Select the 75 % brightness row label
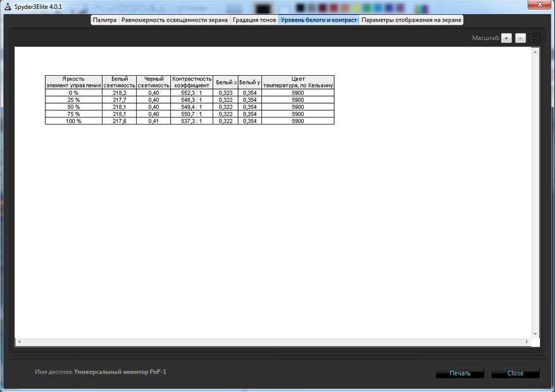 (73, 114)
